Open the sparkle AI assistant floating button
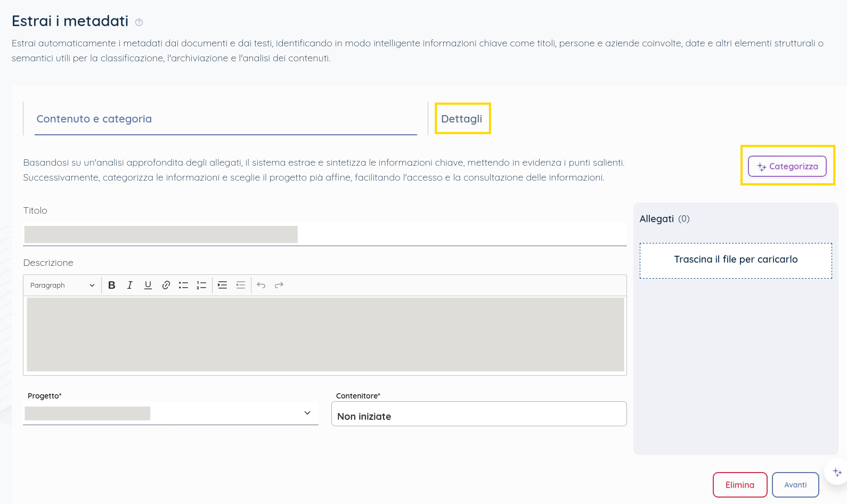847x504 pixels. point(837,472)
